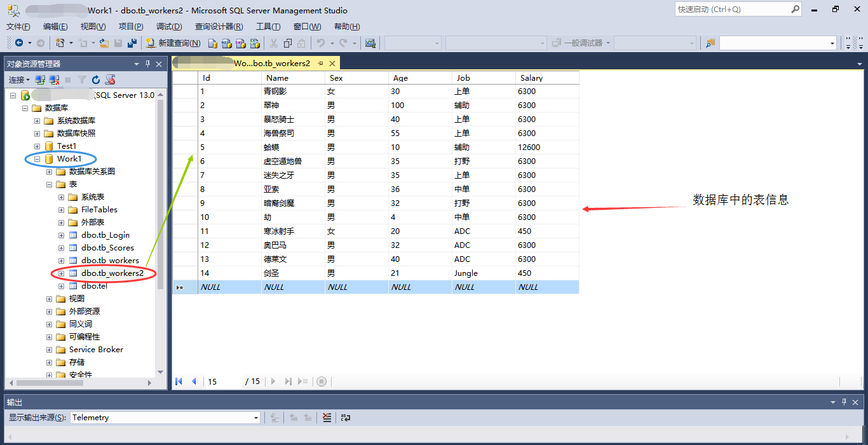Click the Salary column header
The image size is (868, 445).
547,78
